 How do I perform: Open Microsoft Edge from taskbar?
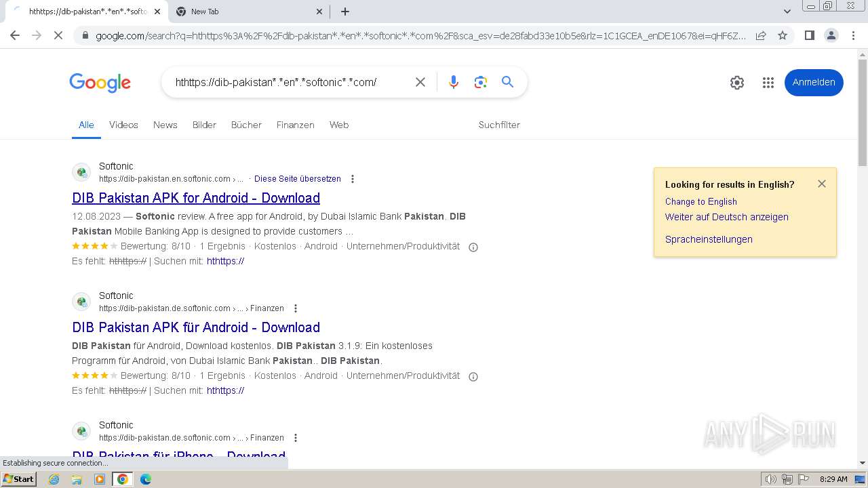[x=146, y=479]
